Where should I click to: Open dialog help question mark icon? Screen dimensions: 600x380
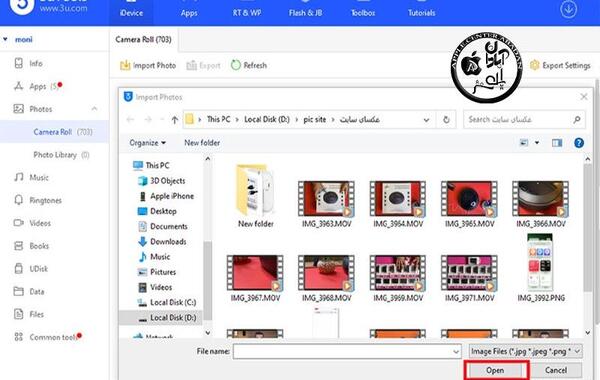(x=579, y=143)
